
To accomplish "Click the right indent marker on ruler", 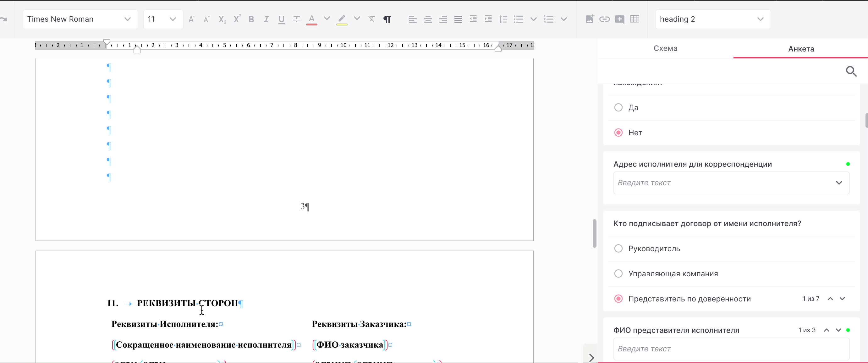I will click(x=498, y=48).
